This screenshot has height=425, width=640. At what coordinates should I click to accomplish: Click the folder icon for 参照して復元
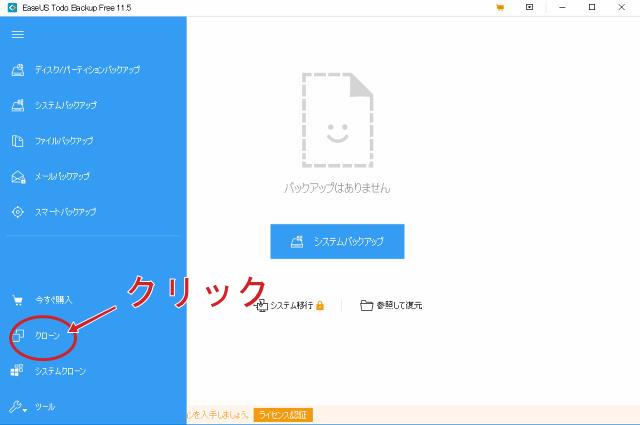tap(367, 305)
